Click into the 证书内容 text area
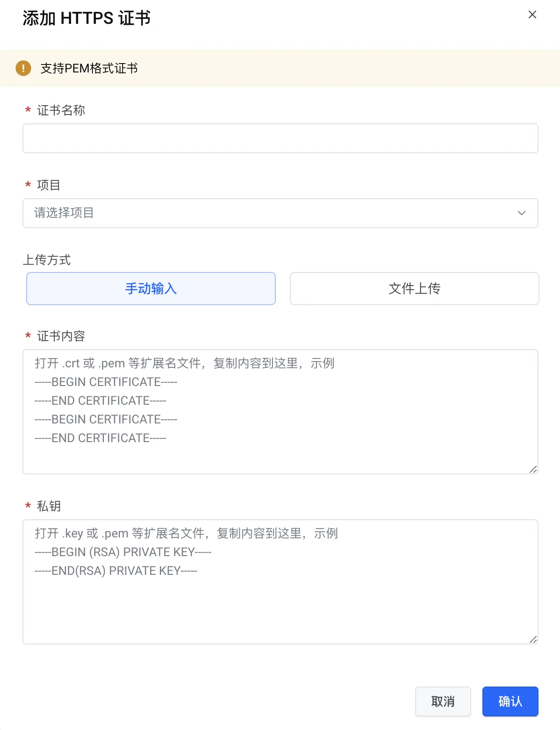 click(x=280, y=412)
